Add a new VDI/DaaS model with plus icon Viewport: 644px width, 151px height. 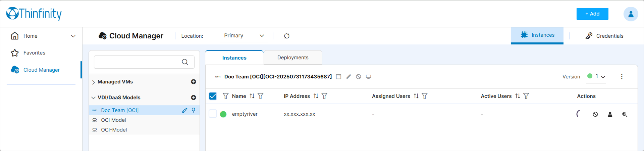[194, 98]
